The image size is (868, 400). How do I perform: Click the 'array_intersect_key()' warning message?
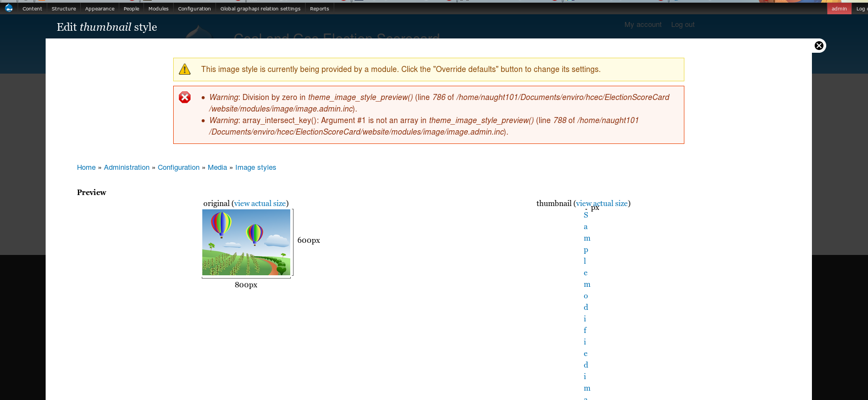coord(424,126)
